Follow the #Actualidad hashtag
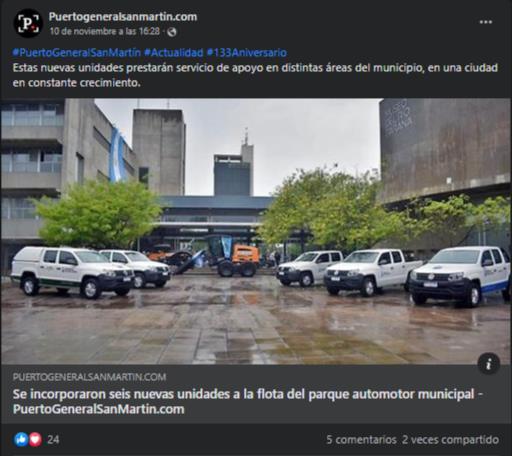This screenshot has width=512, height=456. pos(173,53)
